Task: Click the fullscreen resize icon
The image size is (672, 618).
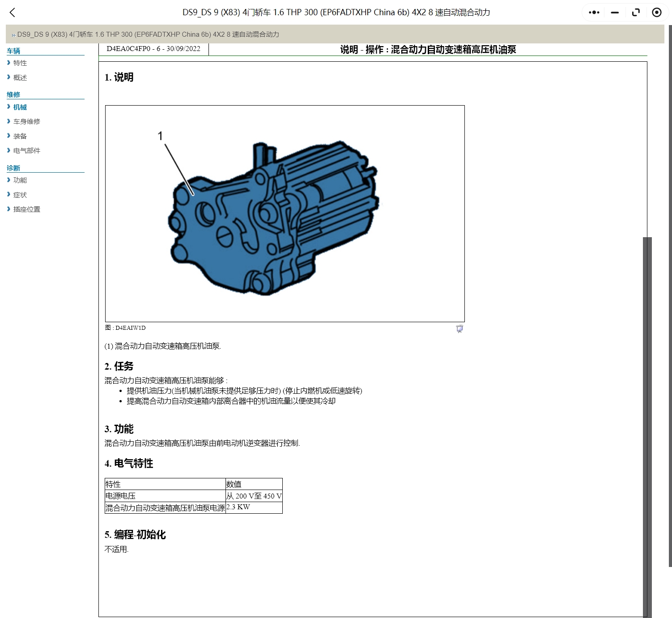Action: point(636,12)
